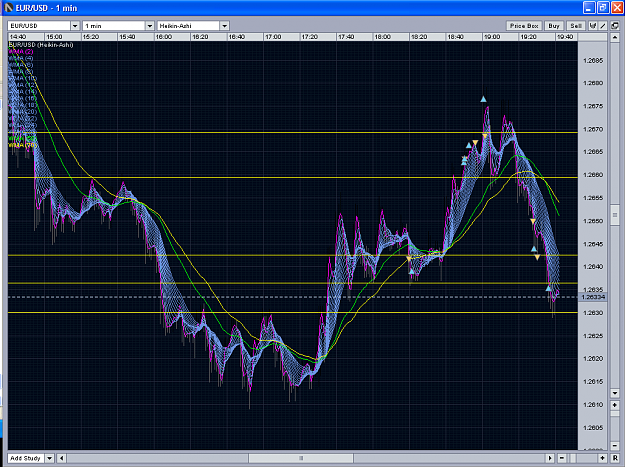Screen dimensions: 625x467
Task: Click the 17:00 time axis label
Action: [273, 37]
